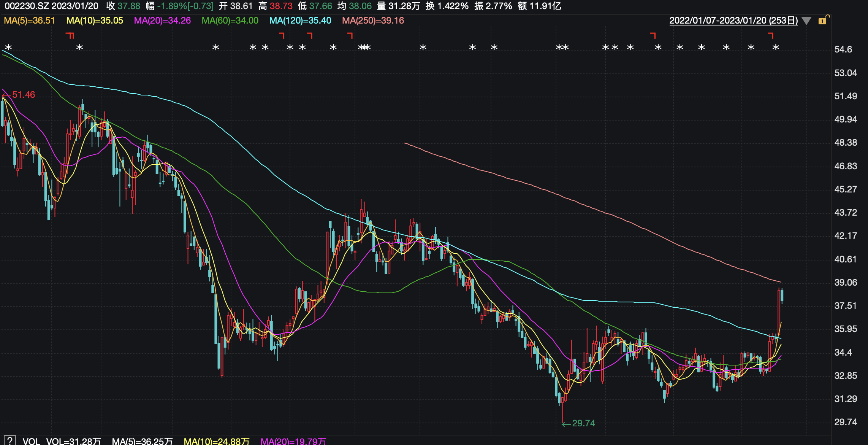
Task: Click the magenta MA(20)=34.26 color label
Action: pos(162,21)
